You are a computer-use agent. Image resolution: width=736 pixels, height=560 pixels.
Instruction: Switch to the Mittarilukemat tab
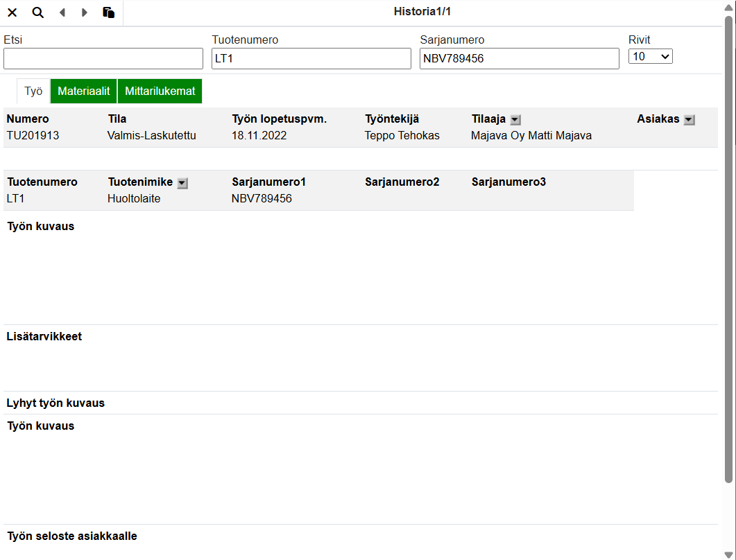click(160, 91)
